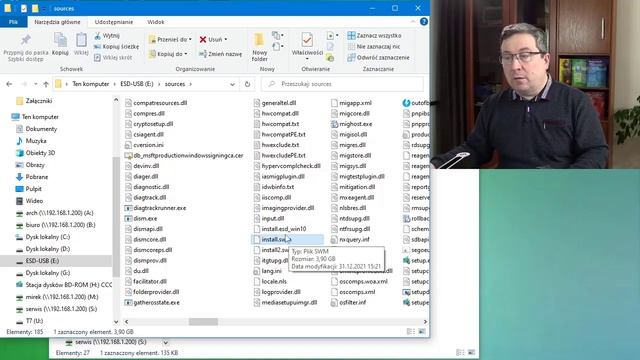
Task: Open Pulpit in navigation pane
Action: pos(33,189)
